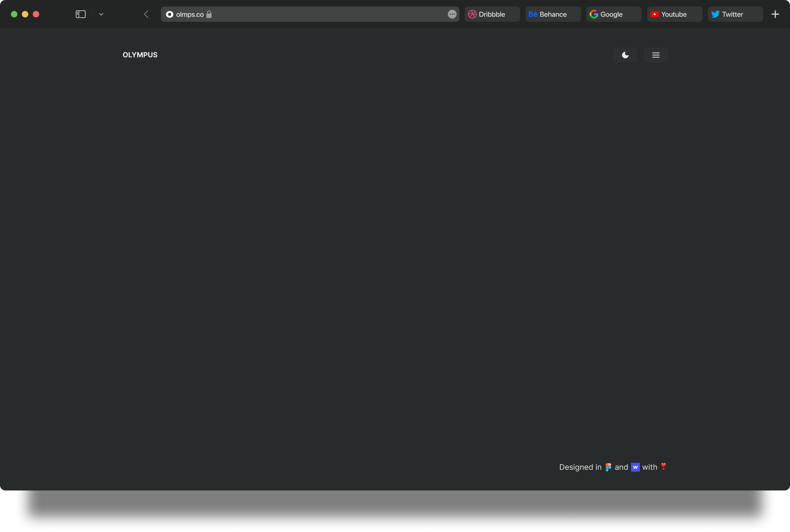
Task: Click the OLYMPUS logo link
Action: pos(140,55)
